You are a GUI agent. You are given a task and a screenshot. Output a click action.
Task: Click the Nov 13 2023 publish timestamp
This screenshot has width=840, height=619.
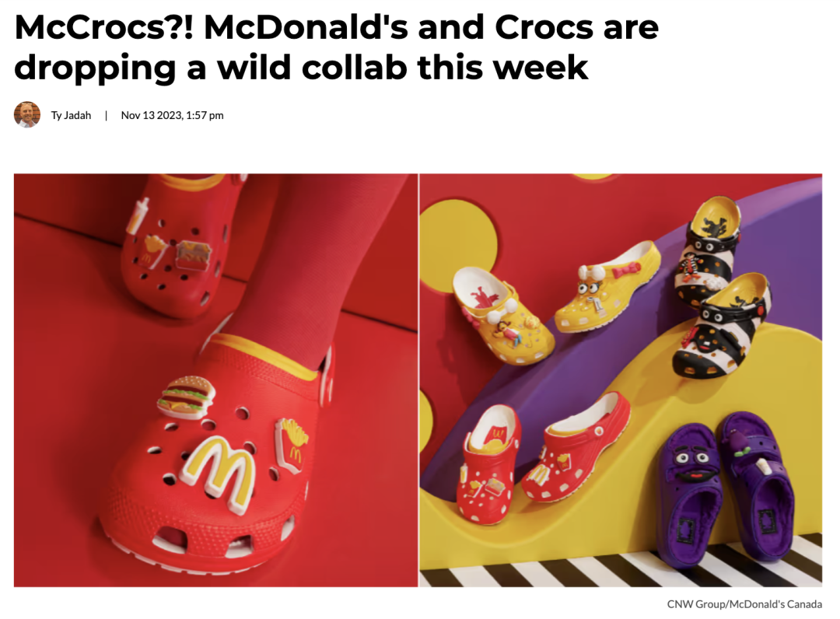click(x=172, y=115)
